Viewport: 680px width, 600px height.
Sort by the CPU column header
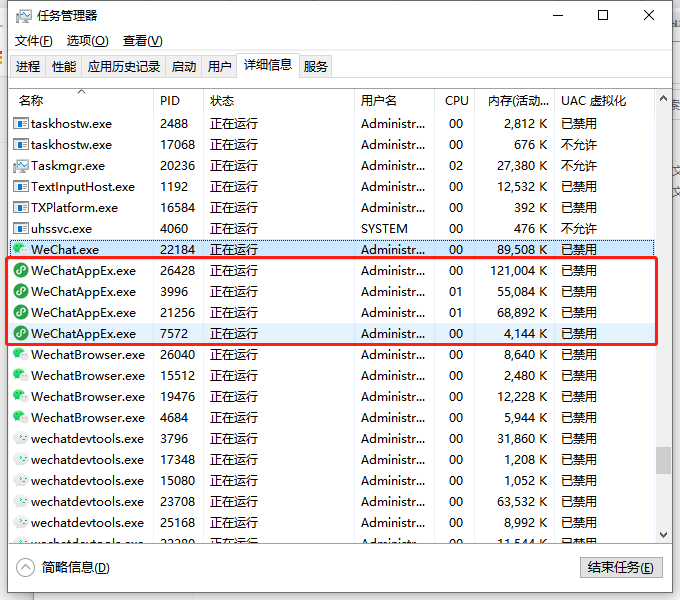455,101
